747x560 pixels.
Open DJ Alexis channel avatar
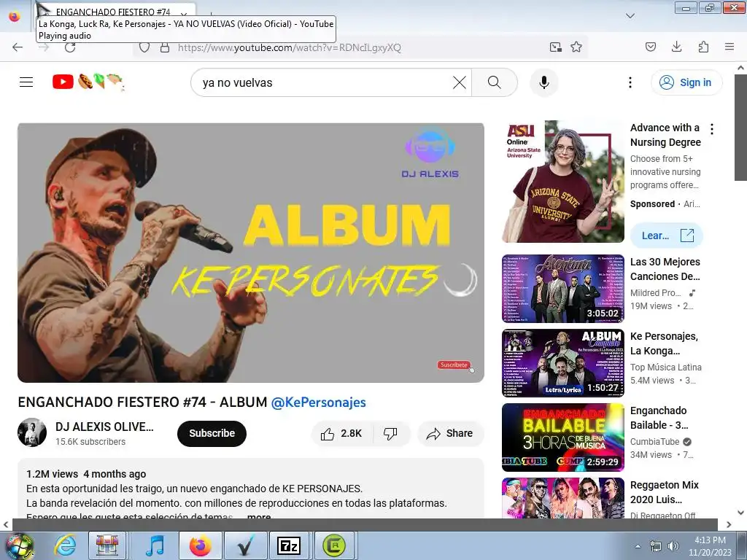pos(32,432)
